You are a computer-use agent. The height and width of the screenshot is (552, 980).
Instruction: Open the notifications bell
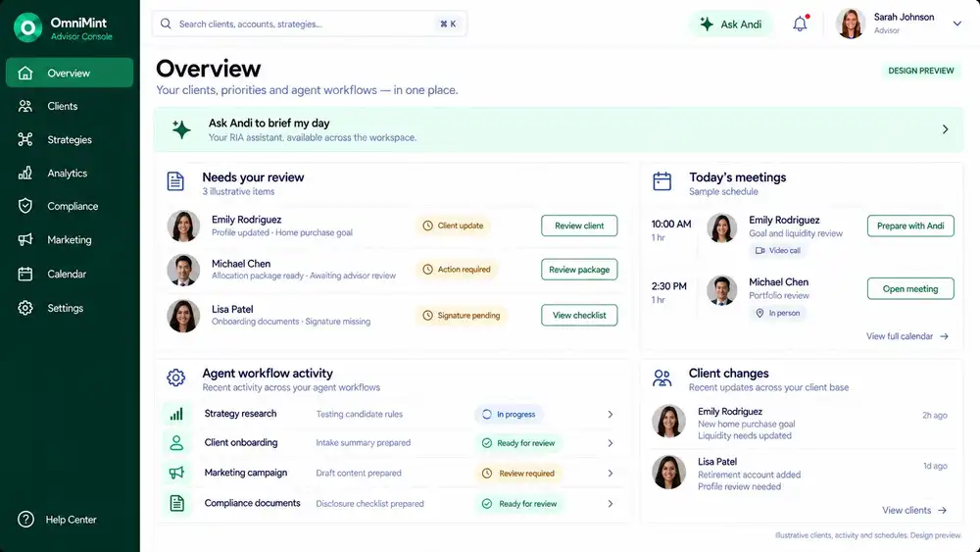[x=800, y=24]
